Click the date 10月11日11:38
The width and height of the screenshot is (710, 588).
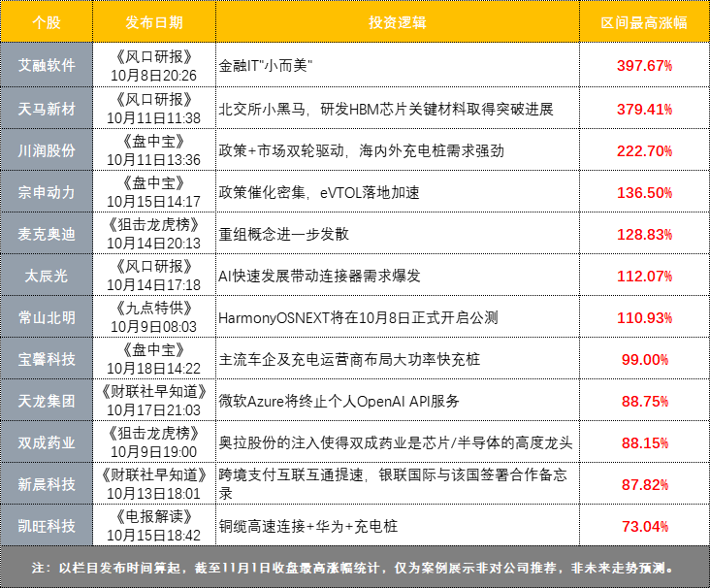click(x=153, y=118)
